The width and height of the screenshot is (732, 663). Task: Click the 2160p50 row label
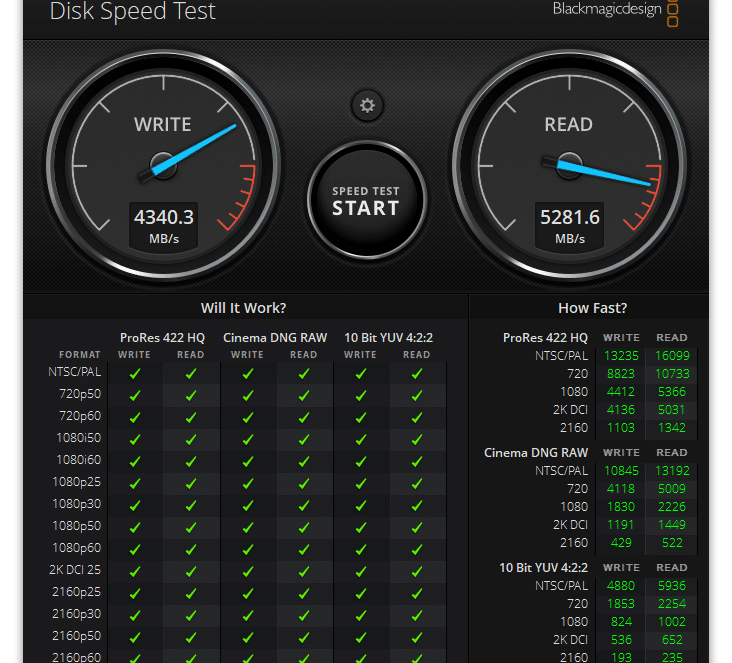[77, 635]
